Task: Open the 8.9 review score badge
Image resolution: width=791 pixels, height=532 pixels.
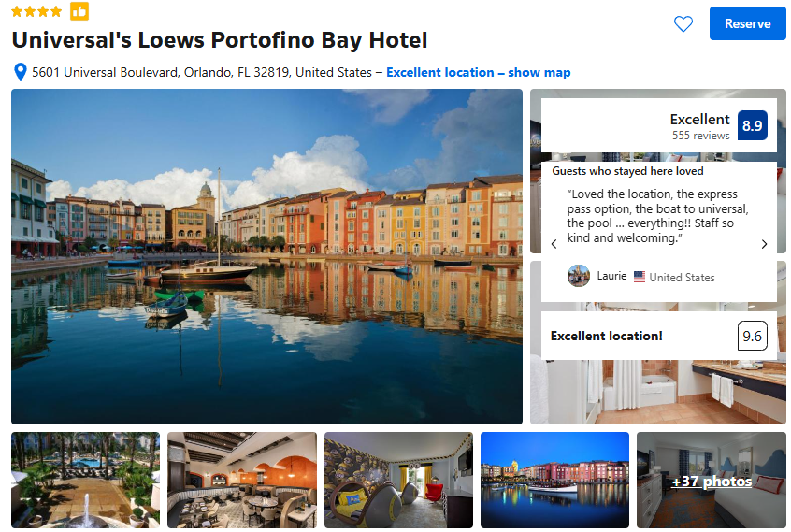Action: coord(752,125)
